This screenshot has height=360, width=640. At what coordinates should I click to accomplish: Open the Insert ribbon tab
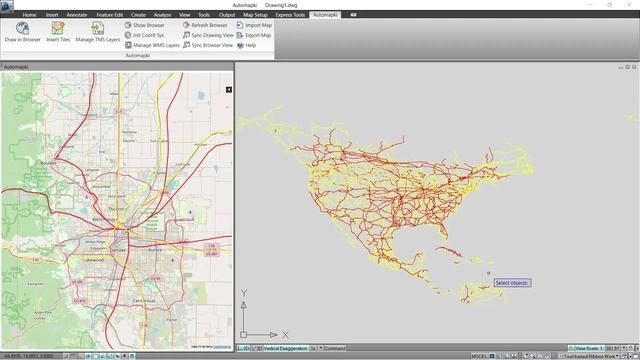(x=52, y=15)
